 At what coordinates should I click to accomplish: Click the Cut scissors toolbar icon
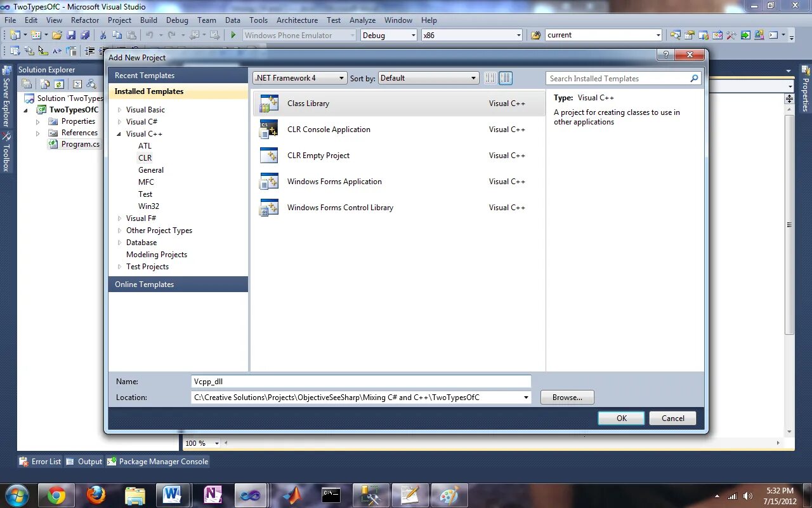(x=103, y=35)
